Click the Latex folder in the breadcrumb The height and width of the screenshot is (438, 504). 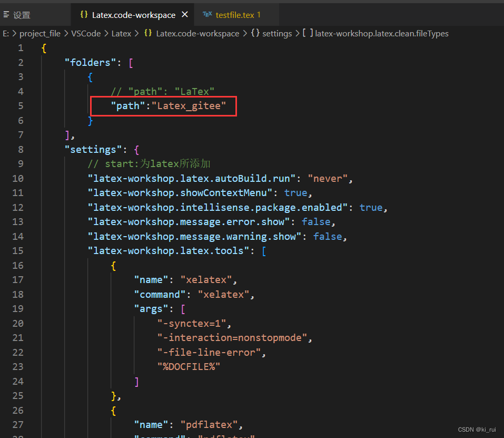(121, 33)
